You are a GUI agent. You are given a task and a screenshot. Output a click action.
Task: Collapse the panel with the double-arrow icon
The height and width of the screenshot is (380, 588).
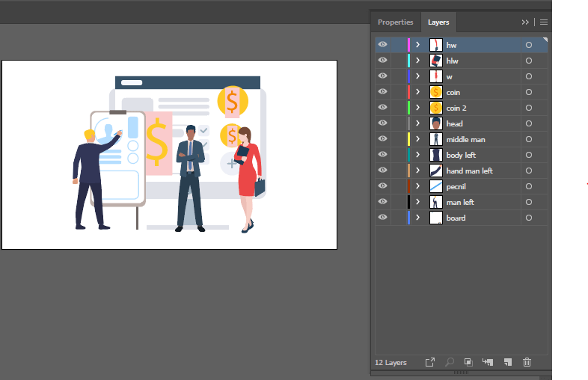[x=525, y=22]
